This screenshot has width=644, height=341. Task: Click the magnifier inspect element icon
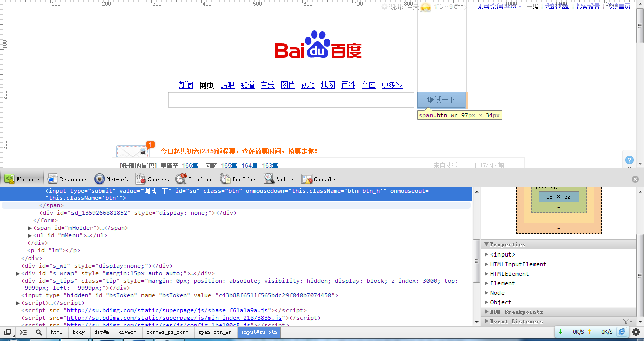(x=39, y=332)
